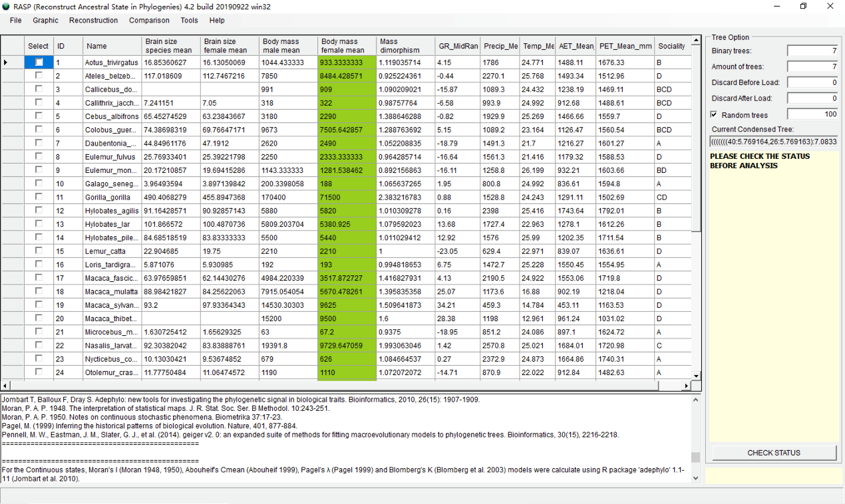Click the Otolemur_cras... name cell
This screenshot has width=845, height=504.
(112, 372)
